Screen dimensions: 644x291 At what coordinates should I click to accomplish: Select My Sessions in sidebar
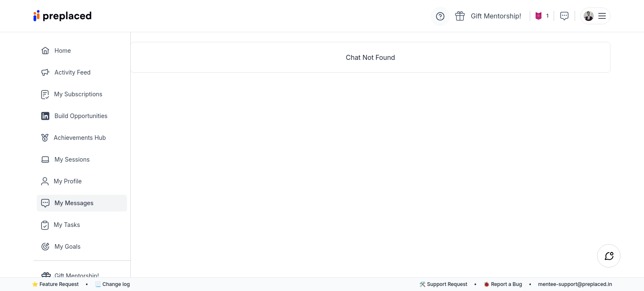72,160
